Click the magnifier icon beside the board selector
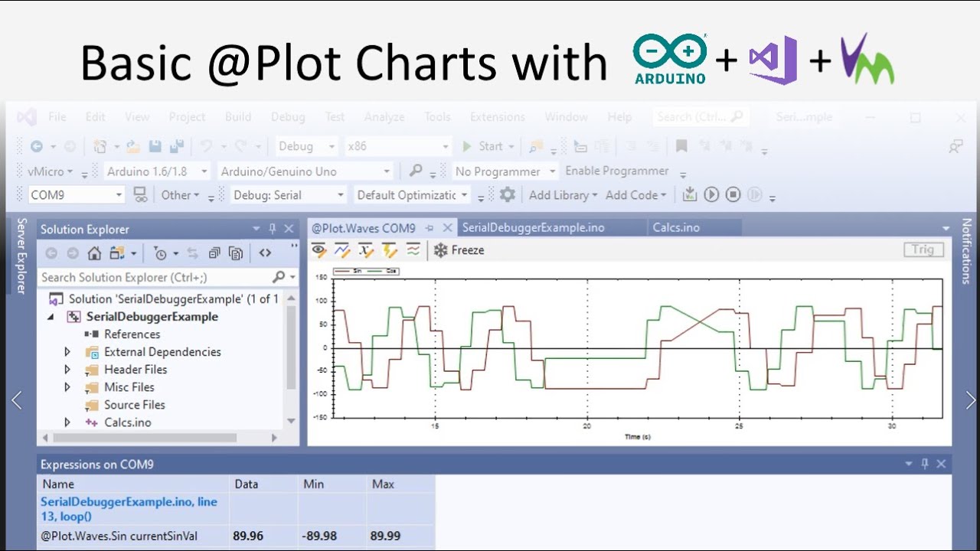The height and width of the screenshot is (551, 980). click(x=415, y=171)
